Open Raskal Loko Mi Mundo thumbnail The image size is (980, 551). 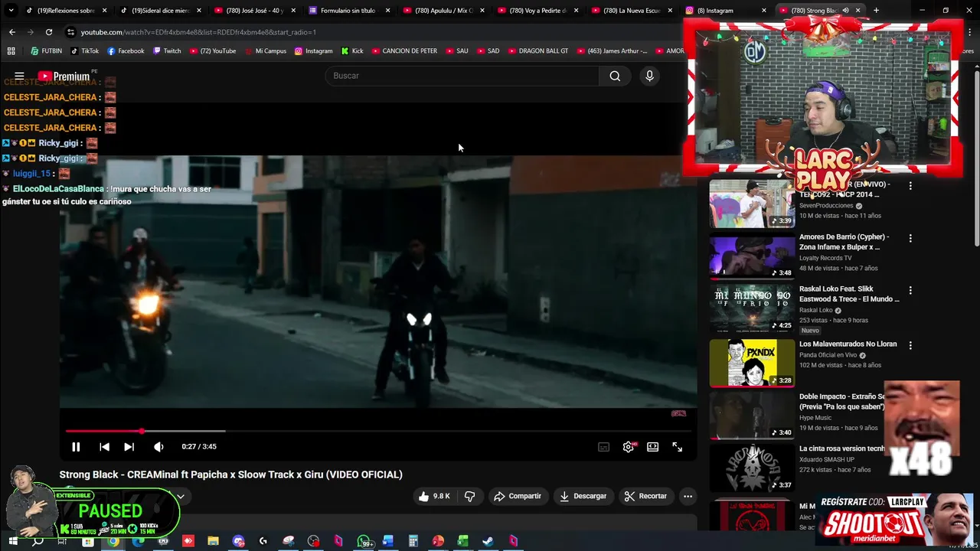(x=752, y=308)
